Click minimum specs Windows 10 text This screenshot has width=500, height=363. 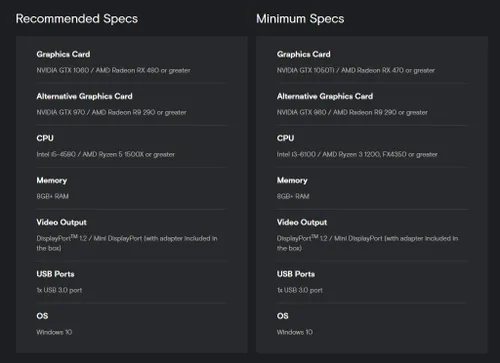pos(295,332)
